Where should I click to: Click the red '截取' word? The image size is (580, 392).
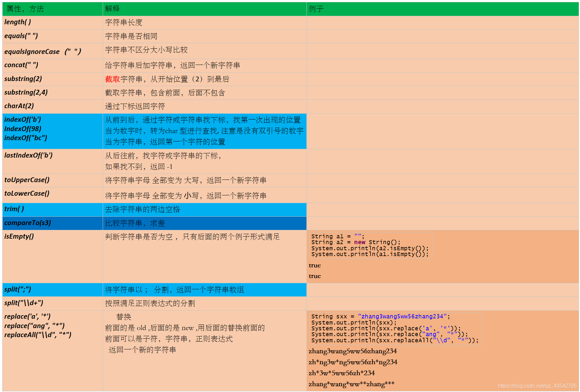point(112,79)
